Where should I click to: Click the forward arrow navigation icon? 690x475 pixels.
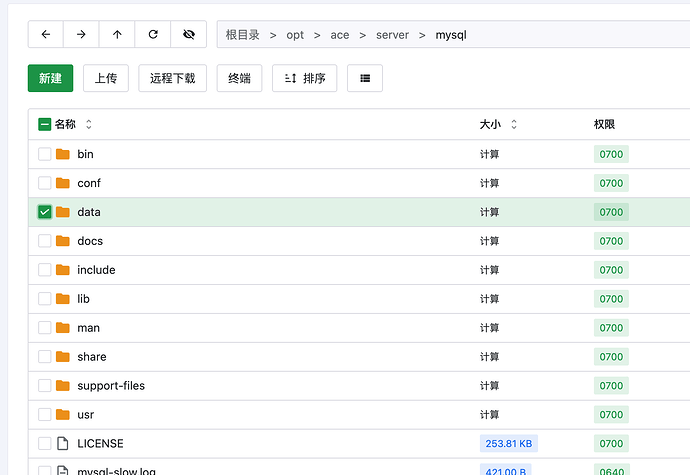click(x=81, y=34)
